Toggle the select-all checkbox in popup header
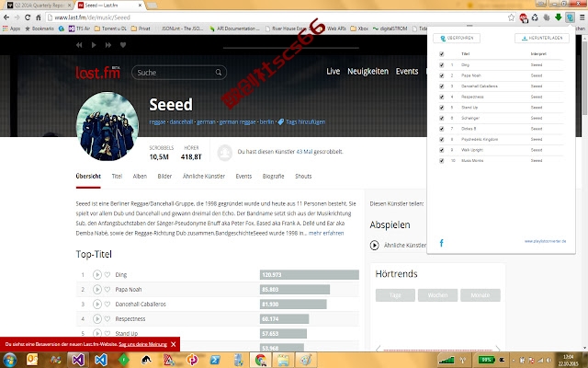Image resolution: width=588 pixels, height=368 pixels. tap(441, 54)
